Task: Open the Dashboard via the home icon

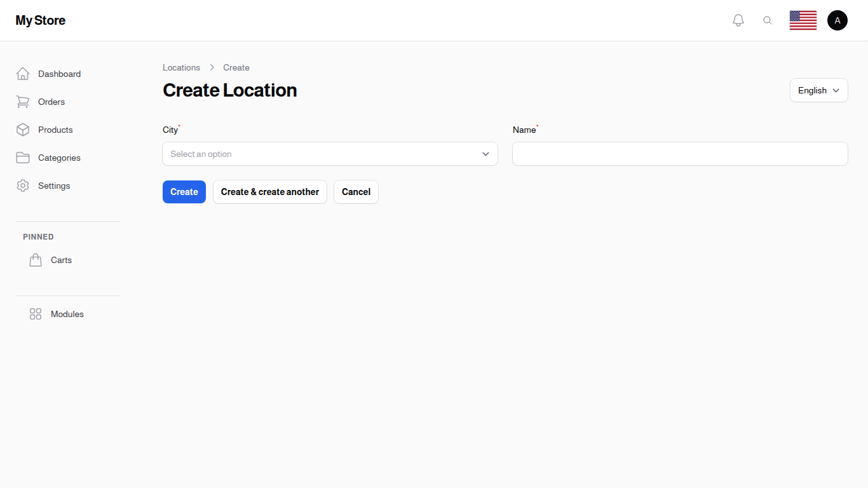Action: [23, 73]
